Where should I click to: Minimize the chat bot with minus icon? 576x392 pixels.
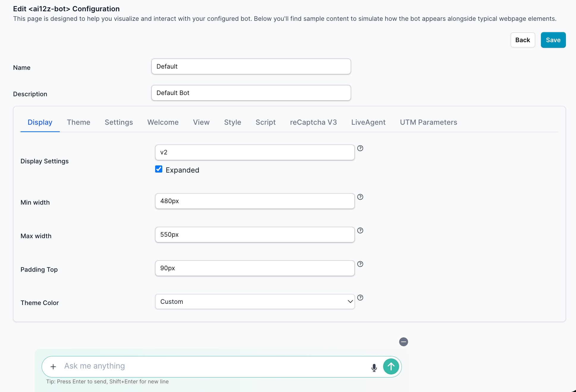click(x=403, y=342)
